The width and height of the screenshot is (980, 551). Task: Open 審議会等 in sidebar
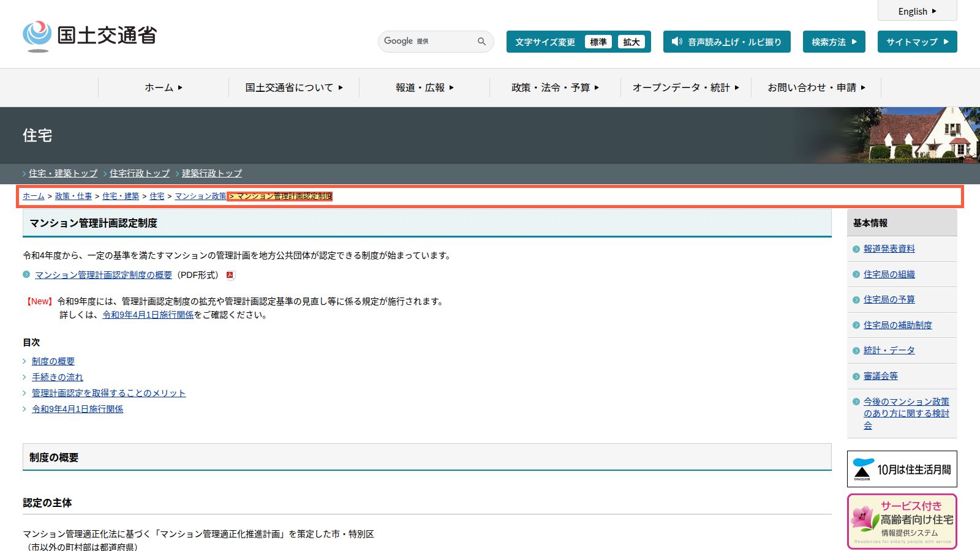coord(881,376)
